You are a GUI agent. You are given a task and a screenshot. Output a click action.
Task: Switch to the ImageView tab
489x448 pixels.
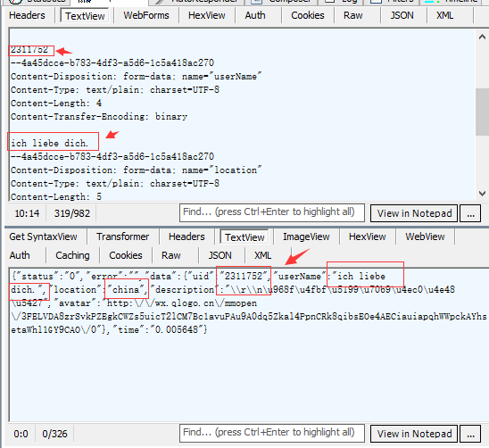[x=306, y=236]
